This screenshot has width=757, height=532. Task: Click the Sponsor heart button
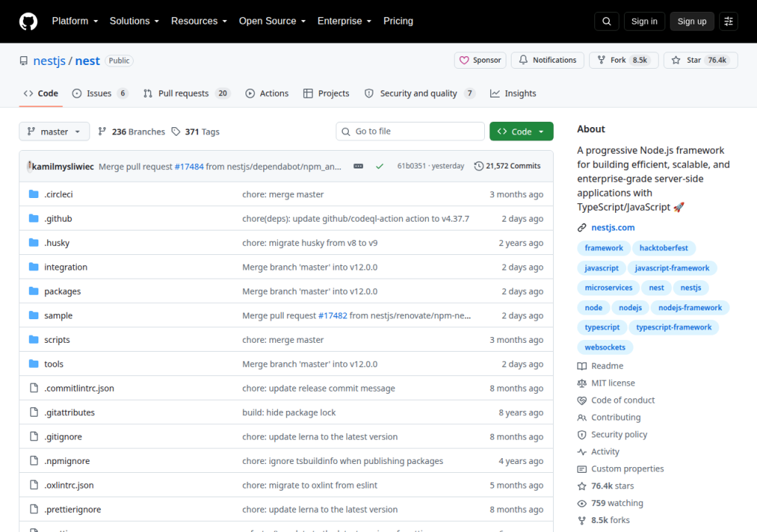480,61
